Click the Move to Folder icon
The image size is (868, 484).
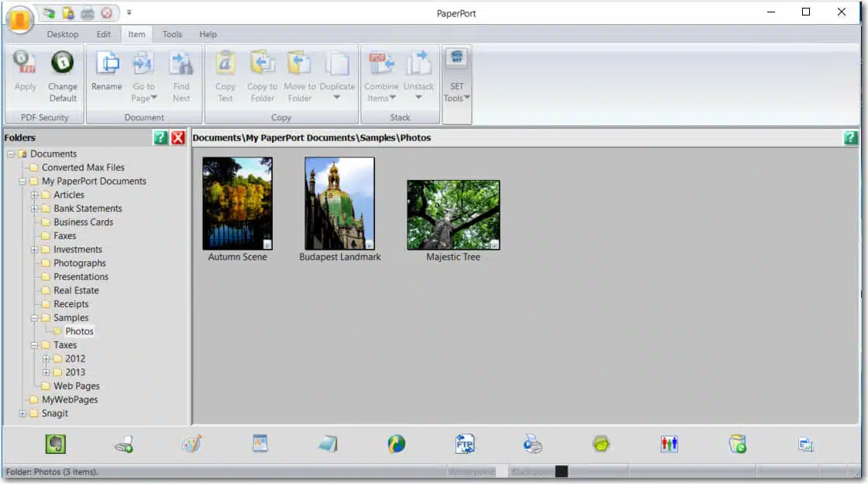[299, 63]
